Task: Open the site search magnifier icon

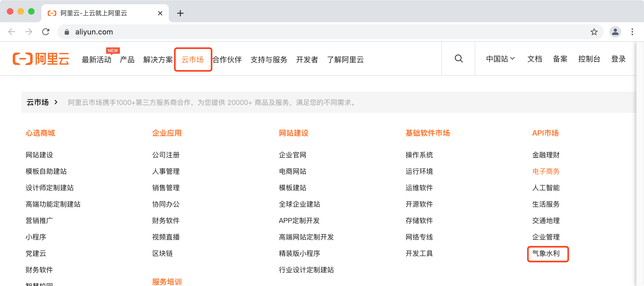Action: (459, 59)
